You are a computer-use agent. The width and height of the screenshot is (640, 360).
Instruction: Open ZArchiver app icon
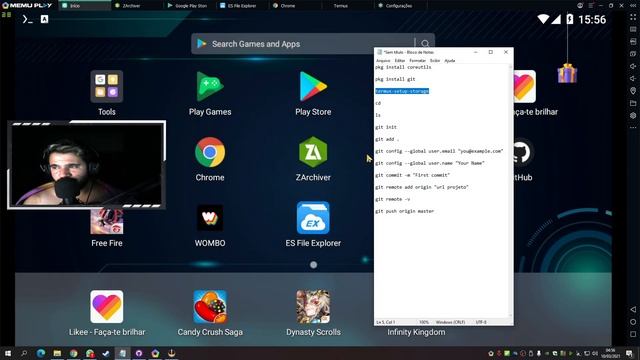[x=313, y=152]
